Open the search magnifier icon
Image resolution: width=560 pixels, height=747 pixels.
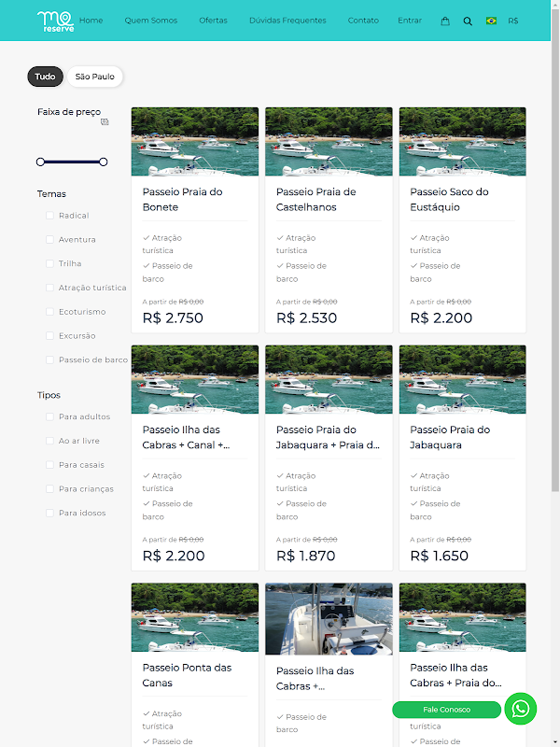[468, 21]
